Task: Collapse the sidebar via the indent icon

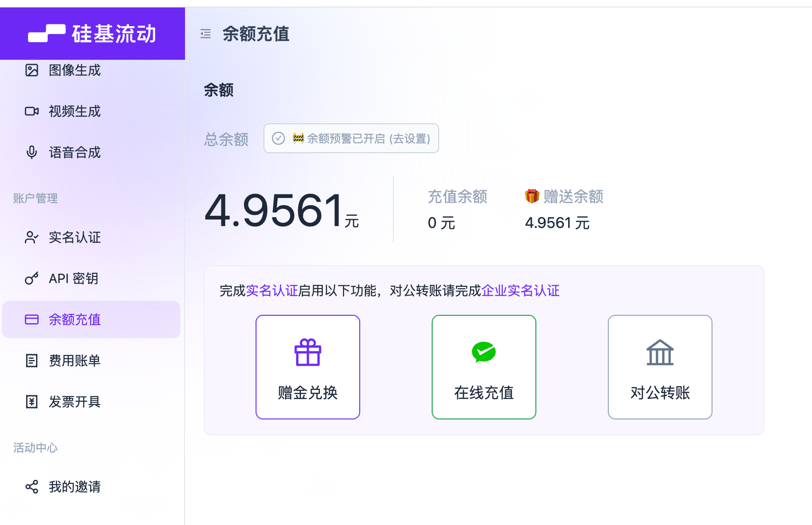Action: coord(206,34)
